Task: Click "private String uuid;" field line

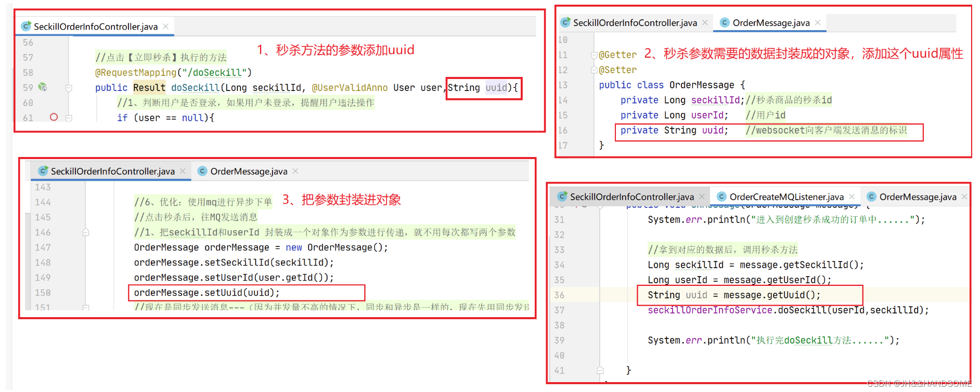Action: [x=674, y=130]
